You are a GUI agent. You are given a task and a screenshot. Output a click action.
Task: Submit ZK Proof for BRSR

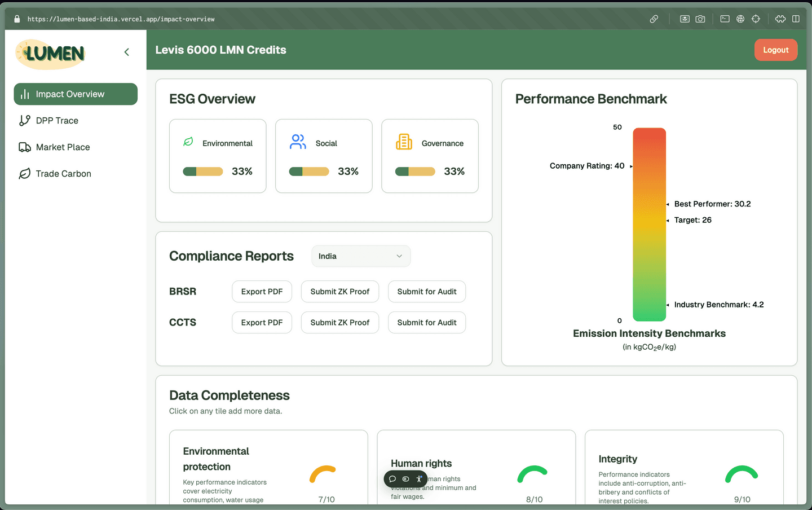[340, 292]
